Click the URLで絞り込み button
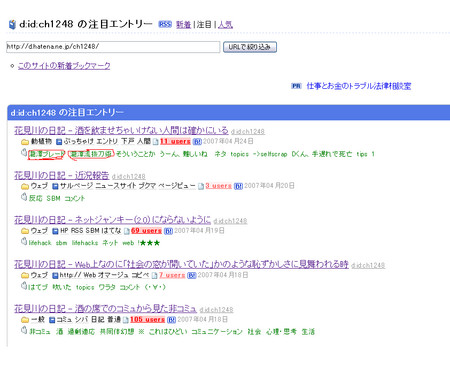Image resolution: width=450 pixels, height=366 pixels. coord(250,47)
